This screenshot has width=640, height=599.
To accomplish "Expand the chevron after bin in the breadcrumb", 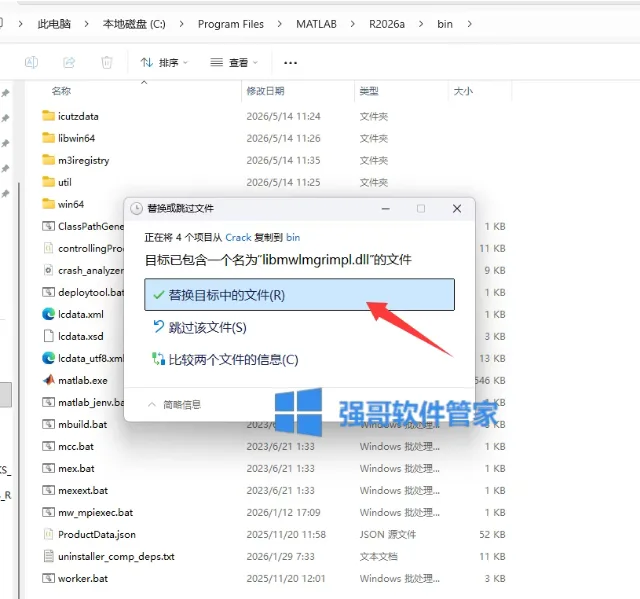I will (x=469, y=24).
